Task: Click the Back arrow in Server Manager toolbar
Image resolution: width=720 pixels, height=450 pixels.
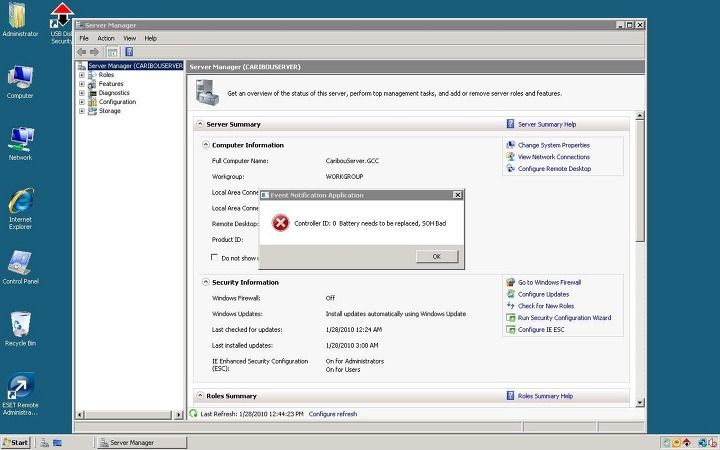Action: pos(82,52)
